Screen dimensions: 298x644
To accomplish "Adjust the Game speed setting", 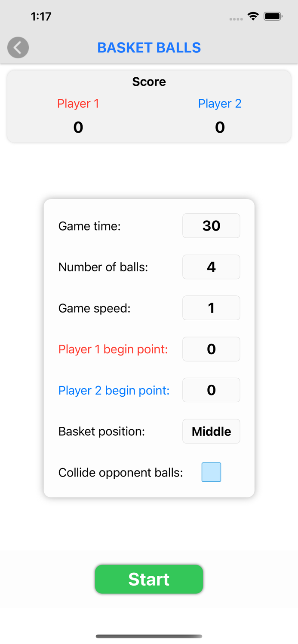I will 211,308.
